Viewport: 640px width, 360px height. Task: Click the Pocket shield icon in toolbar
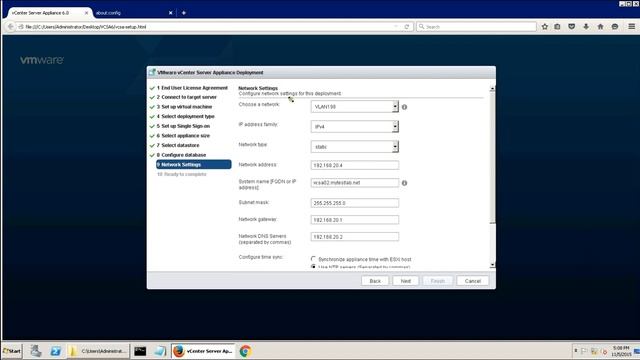coord(571,27)
